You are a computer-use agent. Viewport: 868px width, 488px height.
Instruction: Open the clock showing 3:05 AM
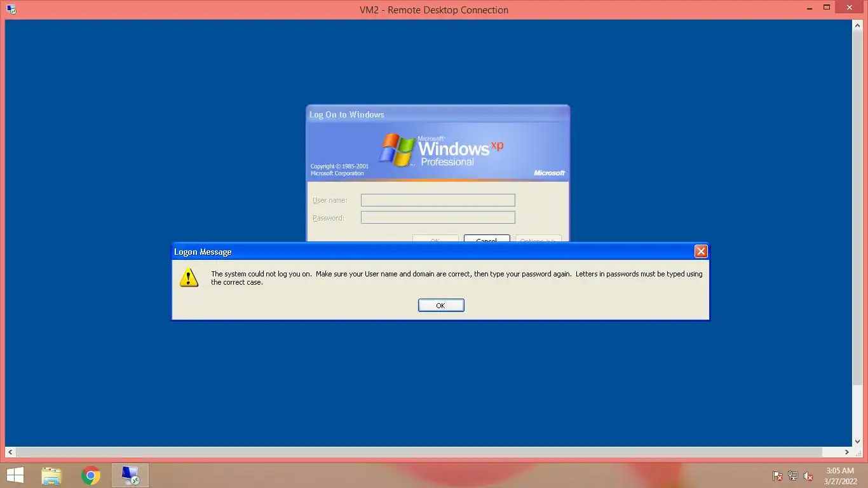point(840,476)
